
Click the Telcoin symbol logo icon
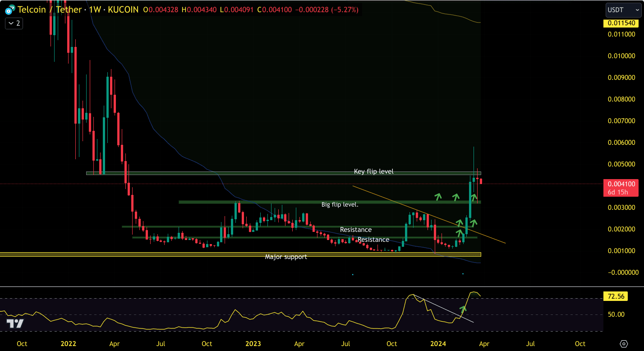[9, 9]
